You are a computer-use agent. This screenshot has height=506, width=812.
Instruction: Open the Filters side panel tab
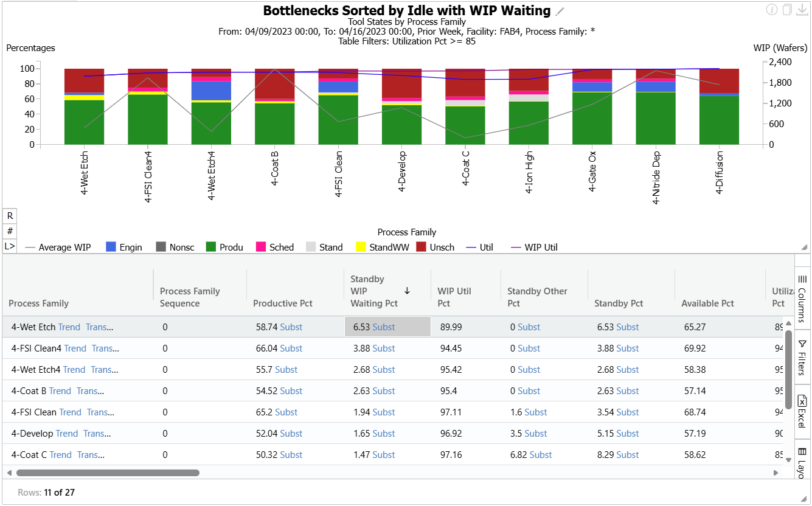coord(802,357)
